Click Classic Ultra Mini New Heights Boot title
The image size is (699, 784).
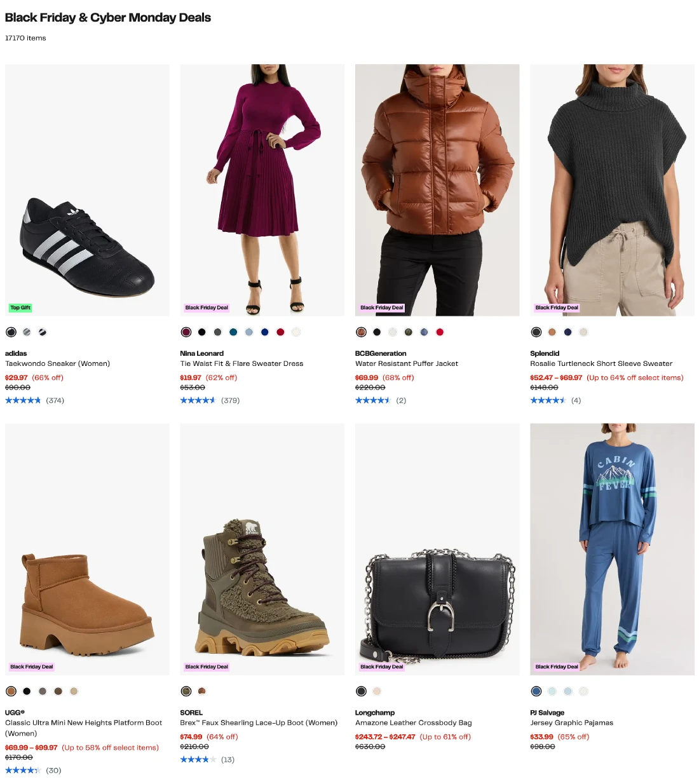[x=83, y=723]
